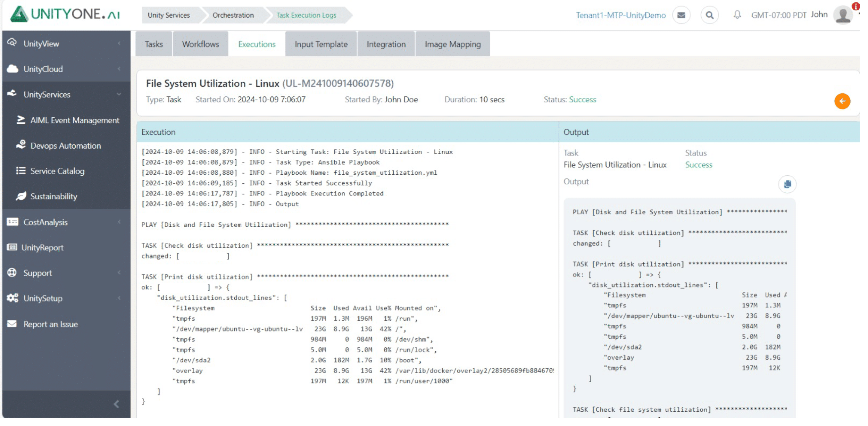The image size is (868, 426).
Task: Click Started By John Doe value
Action: (x=401, y=100)
